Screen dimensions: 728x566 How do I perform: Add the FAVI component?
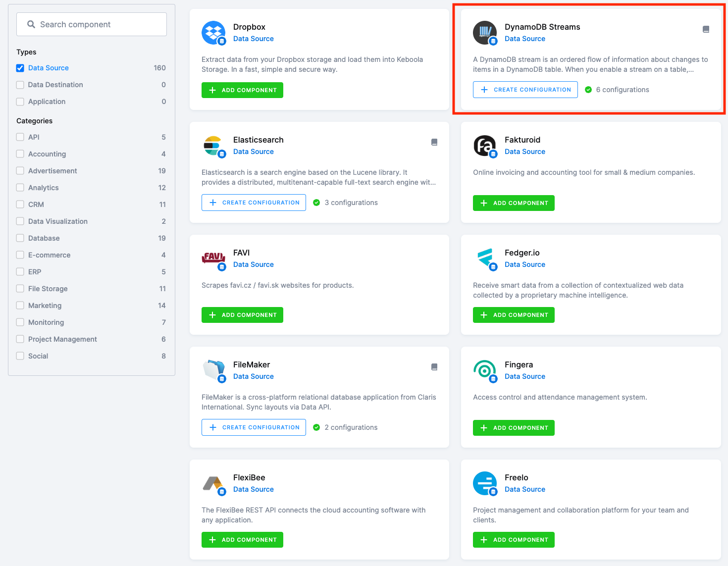(242, 315)
